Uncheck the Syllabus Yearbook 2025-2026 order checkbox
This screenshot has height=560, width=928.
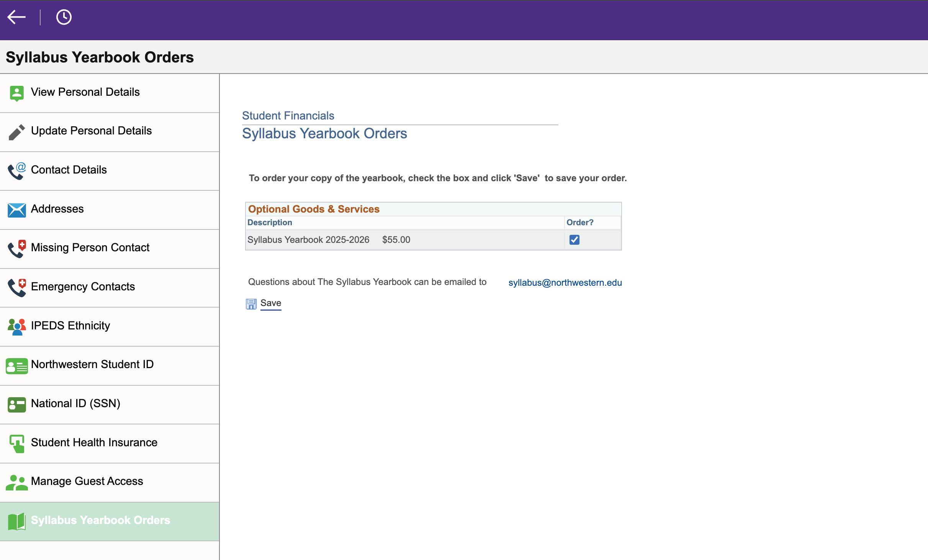pos(574,240)
